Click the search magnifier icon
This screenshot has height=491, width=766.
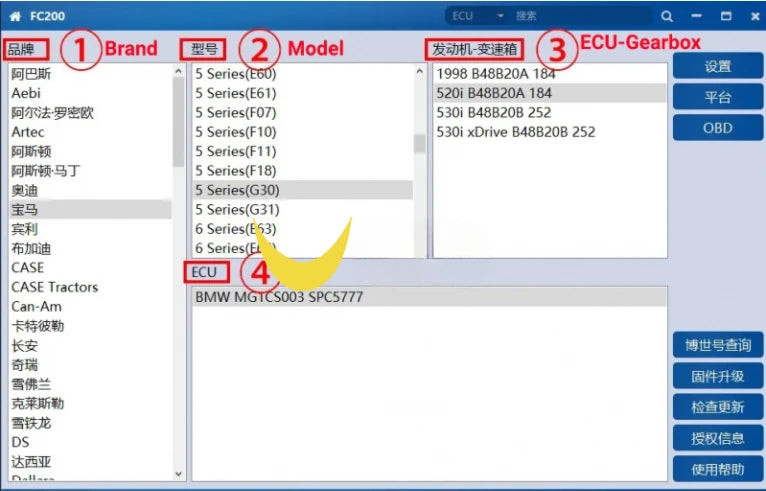(667, 16)
